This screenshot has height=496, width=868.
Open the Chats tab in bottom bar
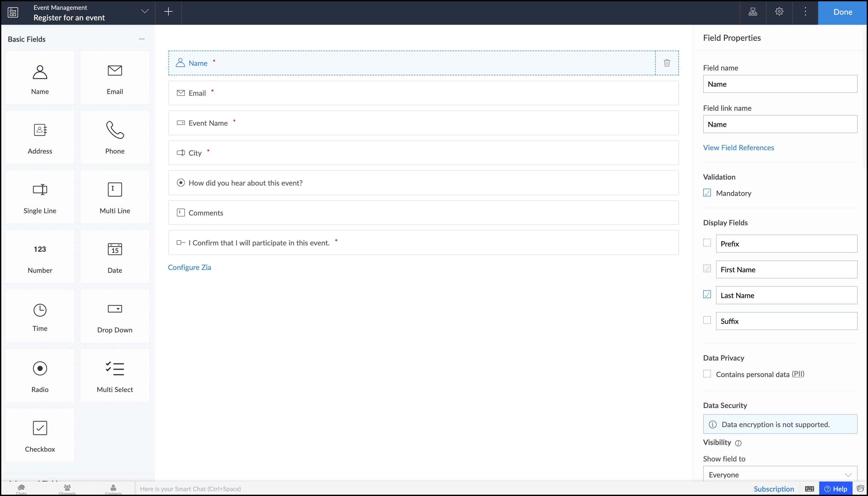click(x=21, y=489)
